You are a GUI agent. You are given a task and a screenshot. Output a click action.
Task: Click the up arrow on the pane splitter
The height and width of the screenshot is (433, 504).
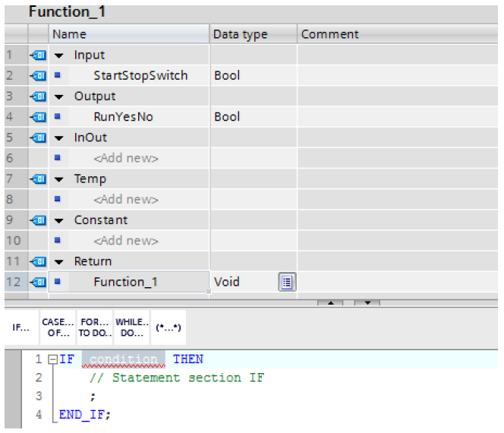pyautogui.click(x=330, y=302)
